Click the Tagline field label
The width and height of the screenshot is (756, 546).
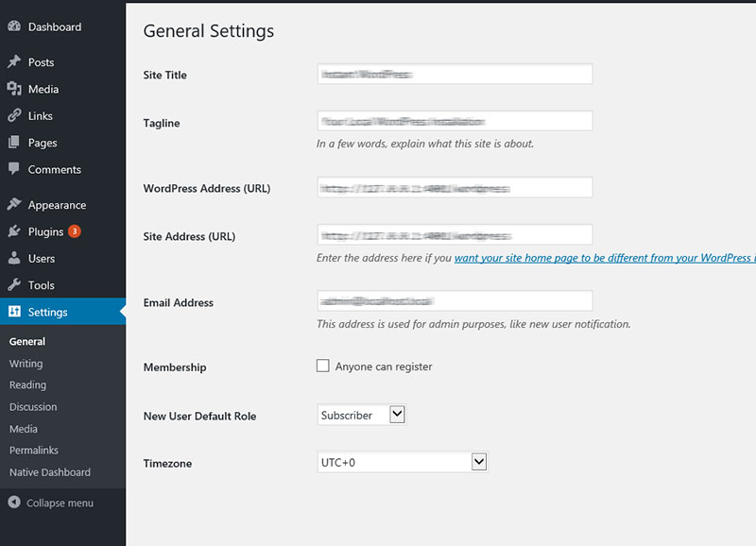point(162,123)
